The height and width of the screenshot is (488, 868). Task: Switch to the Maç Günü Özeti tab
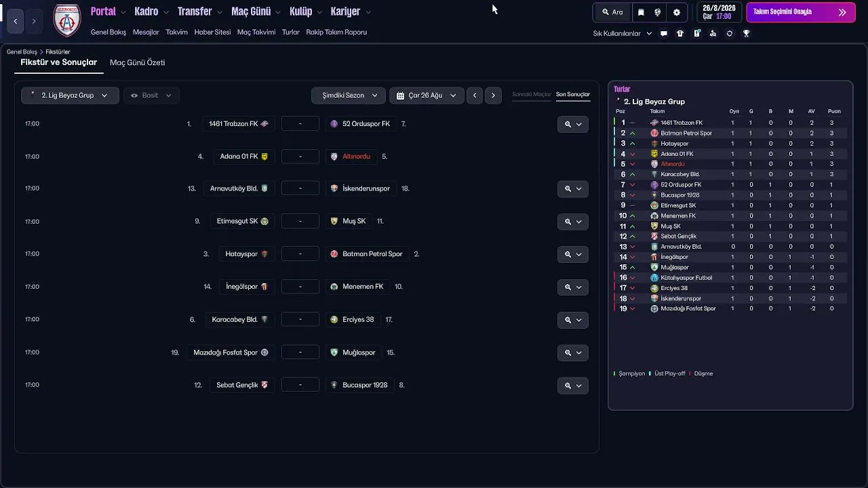[x=138, y=62]
